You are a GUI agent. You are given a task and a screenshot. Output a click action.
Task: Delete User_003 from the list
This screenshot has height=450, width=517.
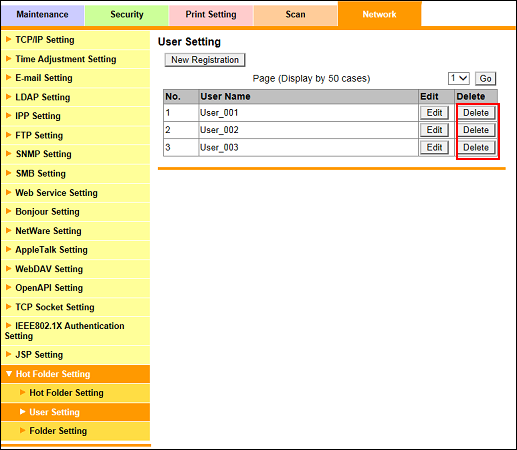pyautogui.click(x=476, y=147)
